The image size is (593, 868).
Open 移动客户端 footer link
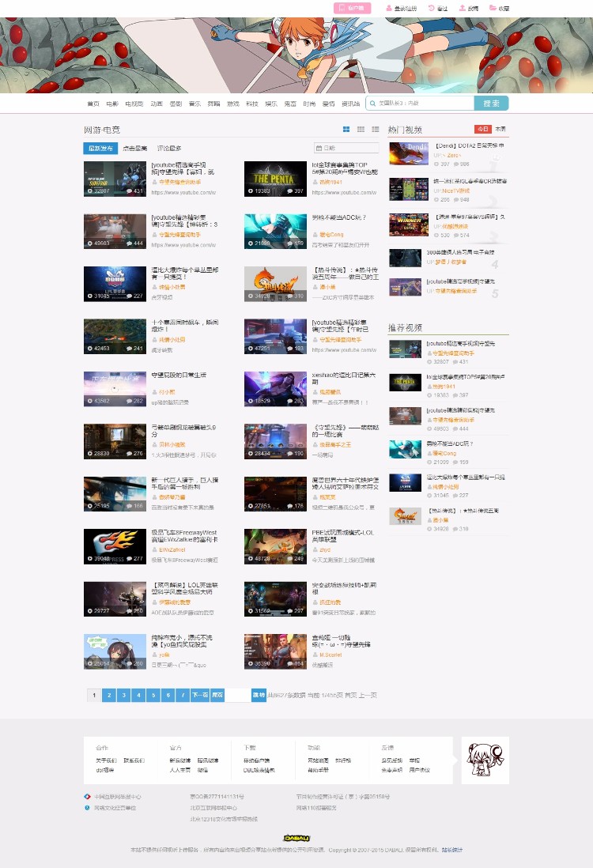(256, 760)
